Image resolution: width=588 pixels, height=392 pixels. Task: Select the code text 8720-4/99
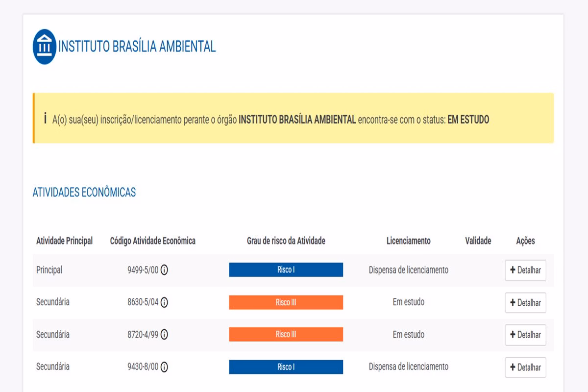point(143,335)
